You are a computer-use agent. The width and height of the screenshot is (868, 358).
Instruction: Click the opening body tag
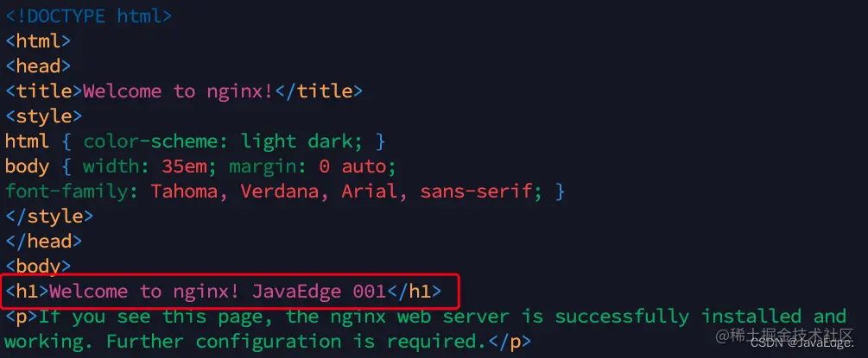coord(38,267)
